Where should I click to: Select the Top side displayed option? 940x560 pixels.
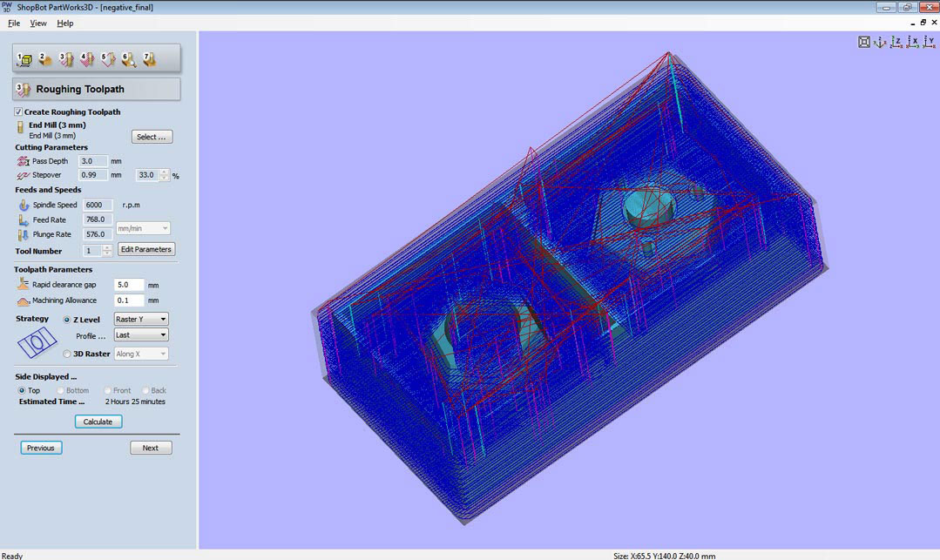(x=22, y=390)
